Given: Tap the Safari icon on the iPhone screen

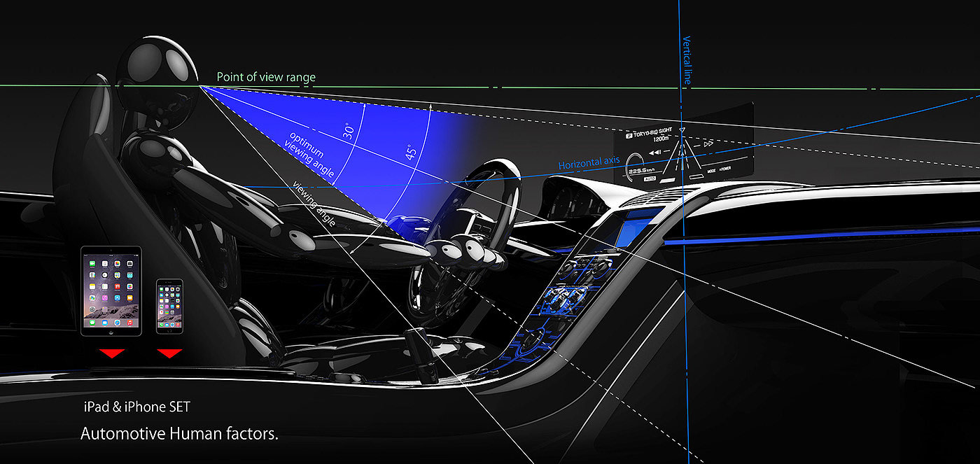Looking at the screenshot, I should pyautogui.click(x=172, y=324).
